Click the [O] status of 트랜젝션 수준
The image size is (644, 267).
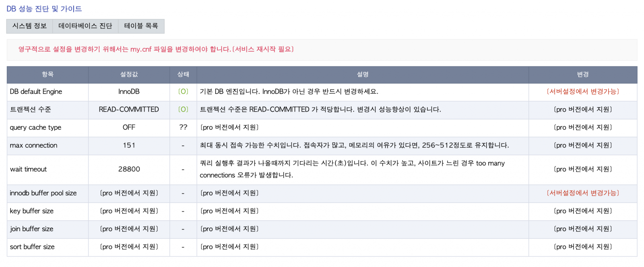[x=183, y=110]
